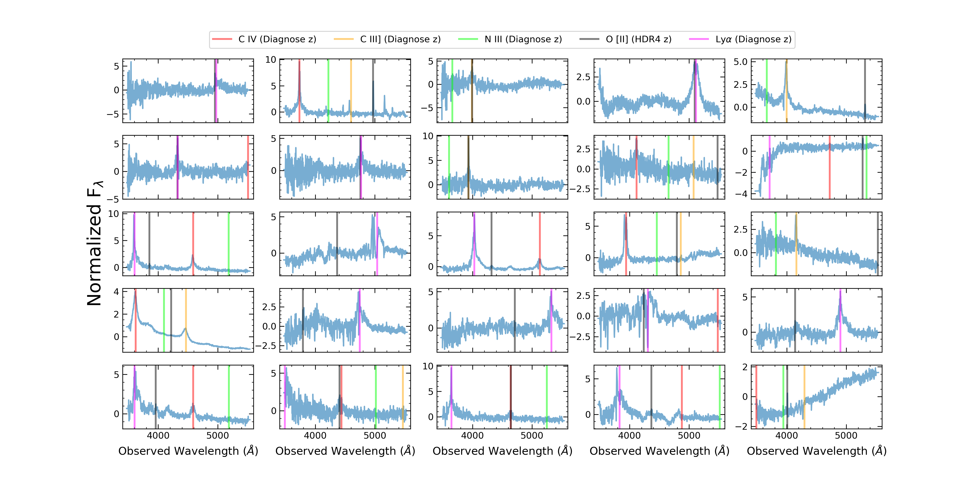Click the red C IV legend line swatch
The image size is (980, 490).
[222, 39]
